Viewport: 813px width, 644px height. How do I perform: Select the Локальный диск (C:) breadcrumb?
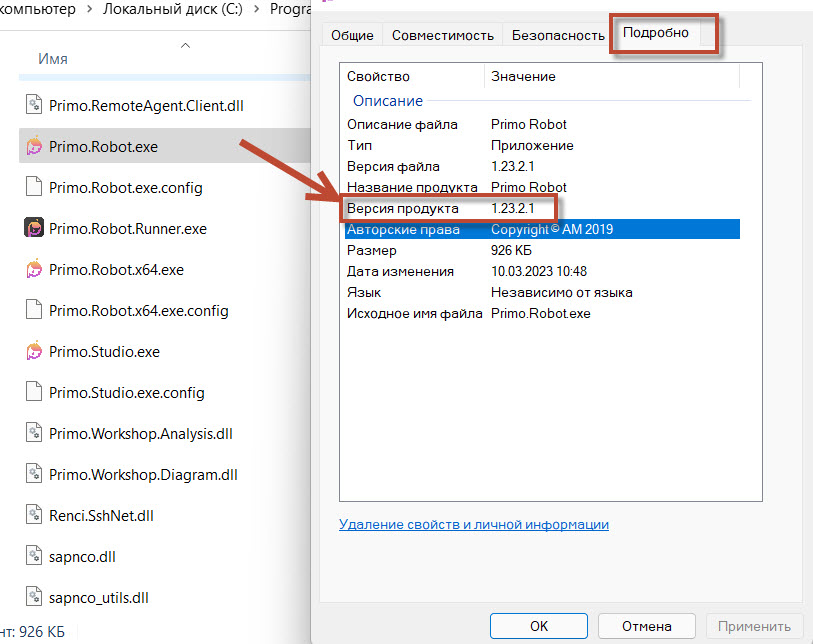pyautogui.click(x=173, y=9)
